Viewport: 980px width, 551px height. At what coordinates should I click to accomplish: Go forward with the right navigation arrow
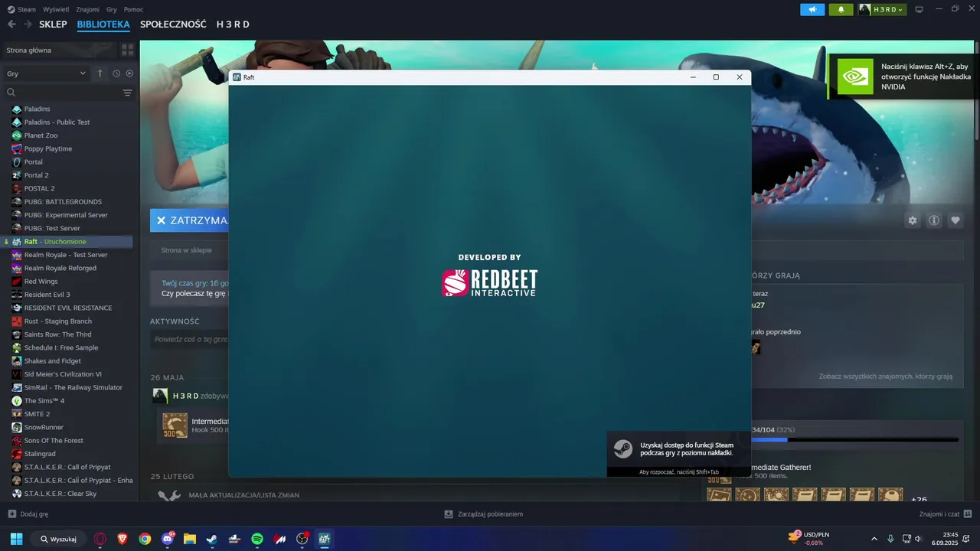click(28, 24)
